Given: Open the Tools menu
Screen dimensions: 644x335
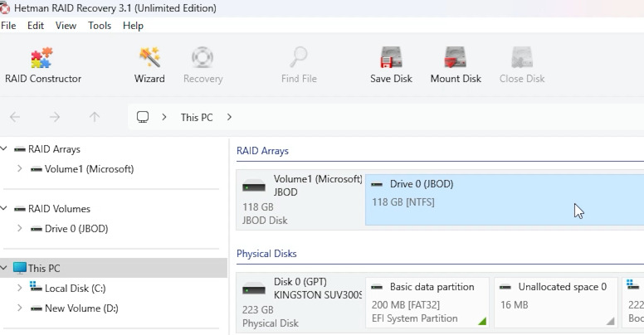Looking at the screenshot, I should point(100,26).
